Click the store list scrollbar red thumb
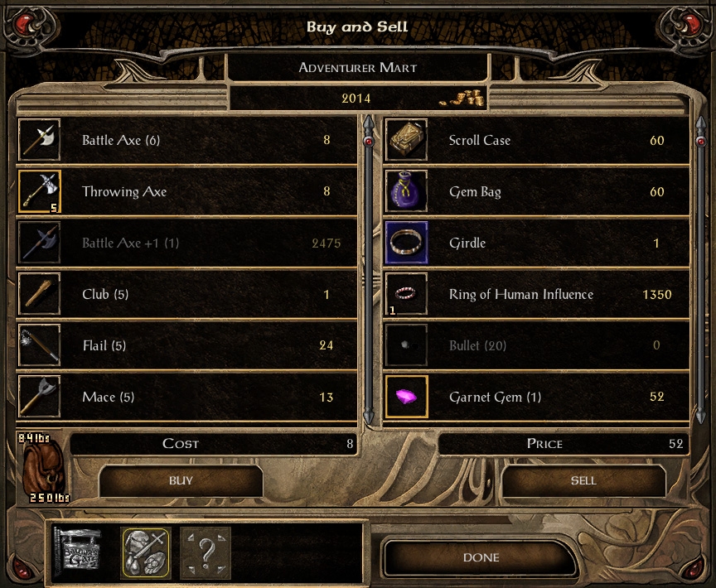The image size is (716, 588). [369, 142]
